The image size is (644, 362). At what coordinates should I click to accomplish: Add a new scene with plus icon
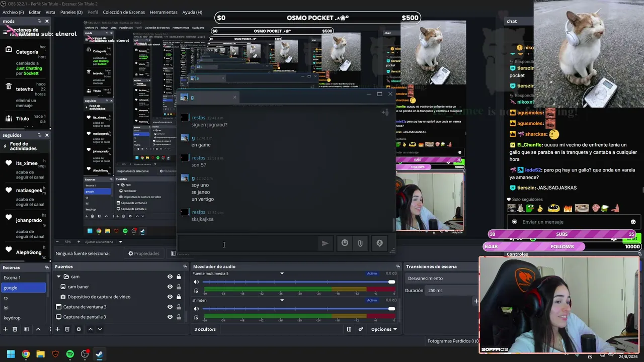(6, 329)
